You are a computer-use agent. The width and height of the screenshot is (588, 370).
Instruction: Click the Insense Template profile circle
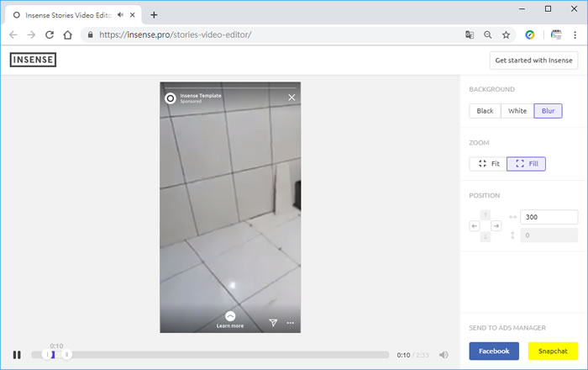click(x=171, y=98)
